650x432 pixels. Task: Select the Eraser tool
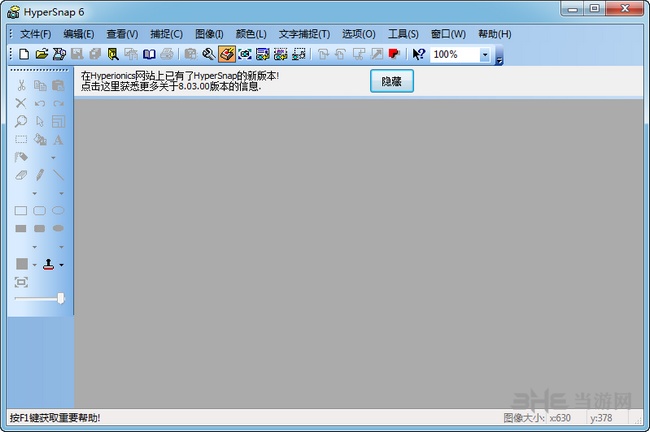click(x=21, y=175)
